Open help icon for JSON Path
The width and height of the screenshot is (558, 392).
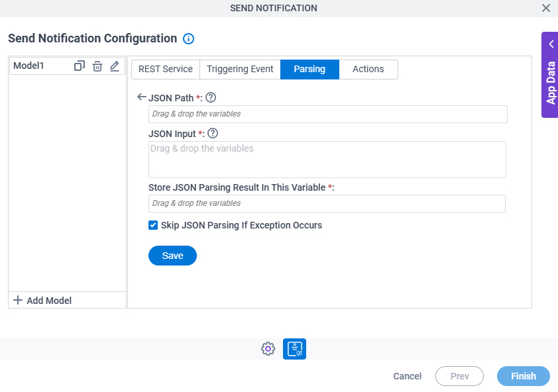click(211, 97)
